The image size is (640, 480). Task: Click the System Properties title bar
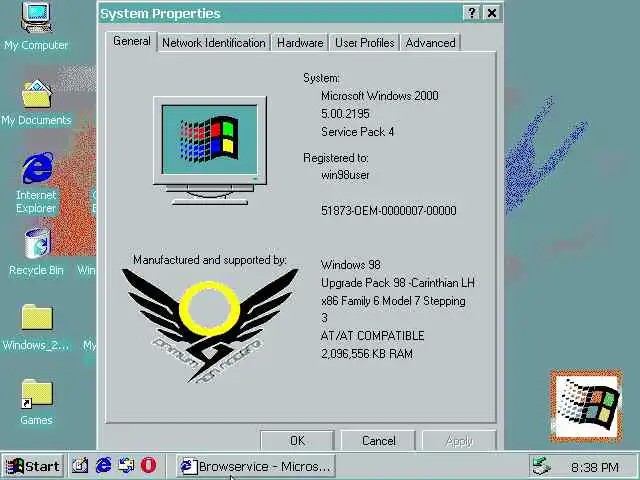280,13
